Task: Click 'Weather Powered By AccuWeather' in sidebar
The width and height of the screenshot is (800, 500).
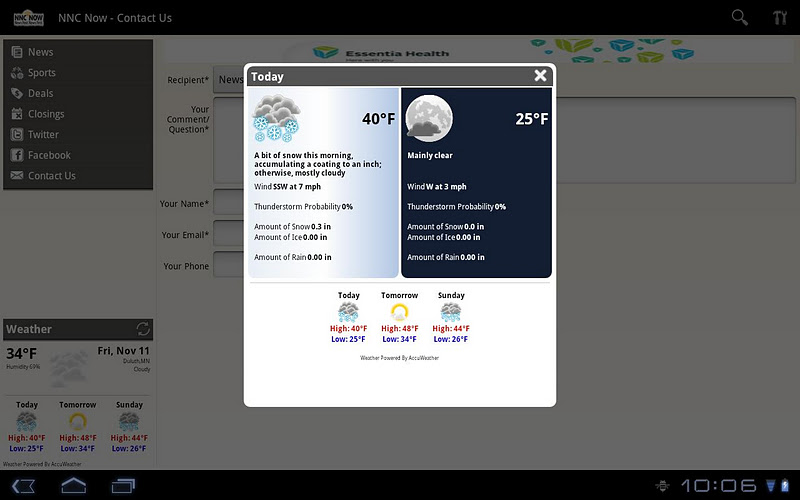Action: (x=42, y=464)
